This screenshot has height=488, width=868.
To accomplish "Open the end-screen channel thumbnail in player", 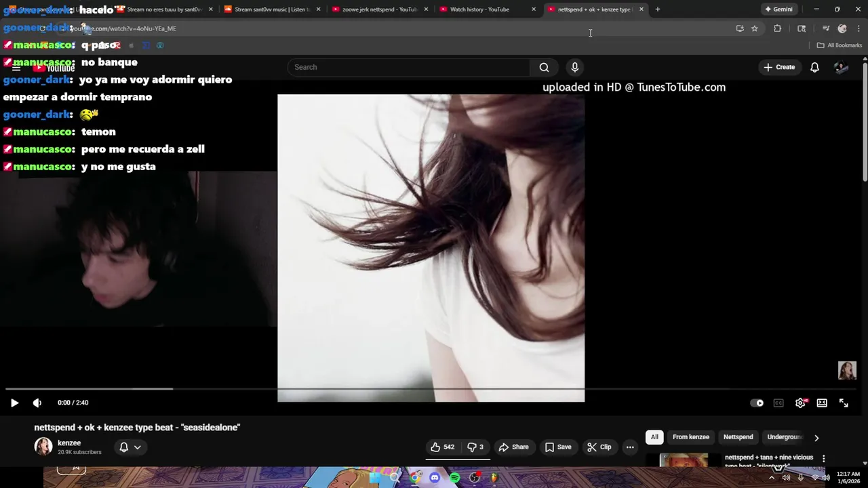I will (847, 370).
